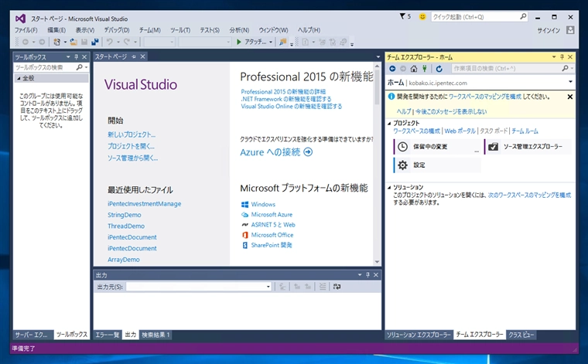
Task: Click the Quick Launch magnifier icon
Action: [523, 16]
